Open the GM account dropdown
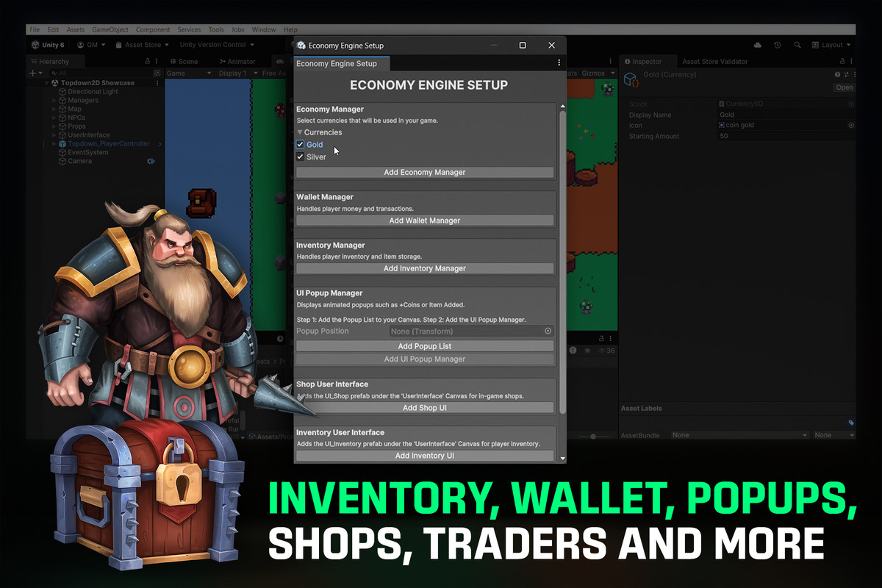Image resolution: width=882 pixels, height=588 pixels. [x=91, y=45]
